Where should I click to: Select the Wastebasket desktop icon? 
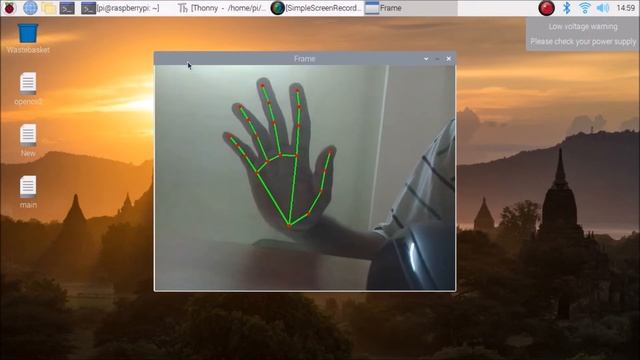click(x=28, y=38)
